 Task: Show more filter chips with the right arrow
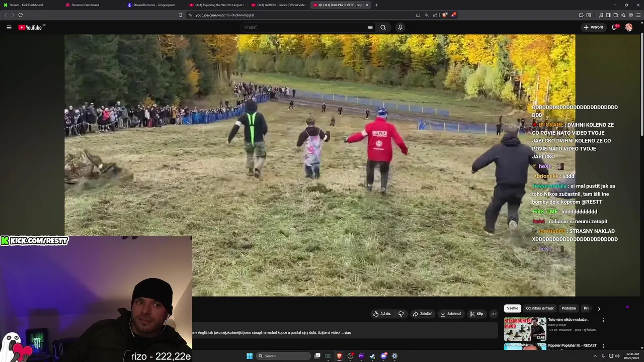599,309
